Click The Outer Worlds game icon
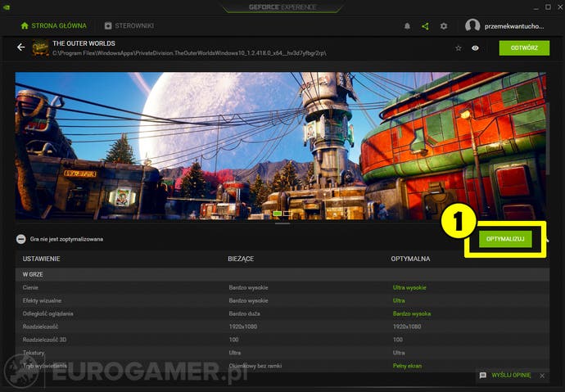 [x=41, y=47]
